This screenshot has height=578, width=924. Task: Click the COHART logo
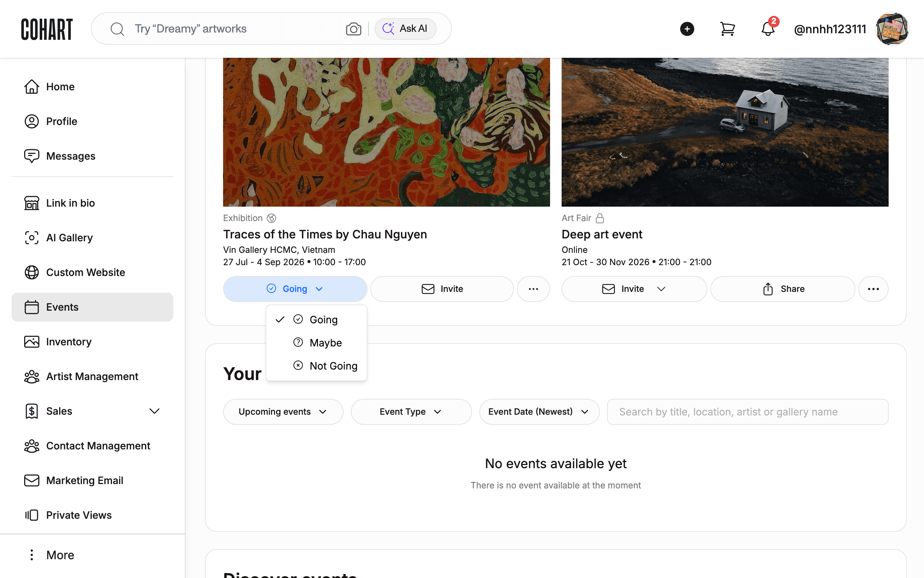click(x=47, y=29)
